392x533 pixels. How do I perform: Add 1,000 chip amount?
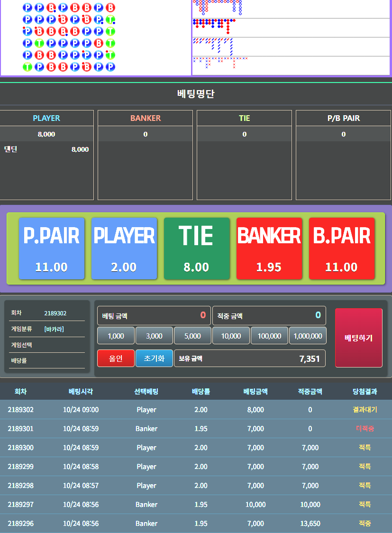(116, 336)
